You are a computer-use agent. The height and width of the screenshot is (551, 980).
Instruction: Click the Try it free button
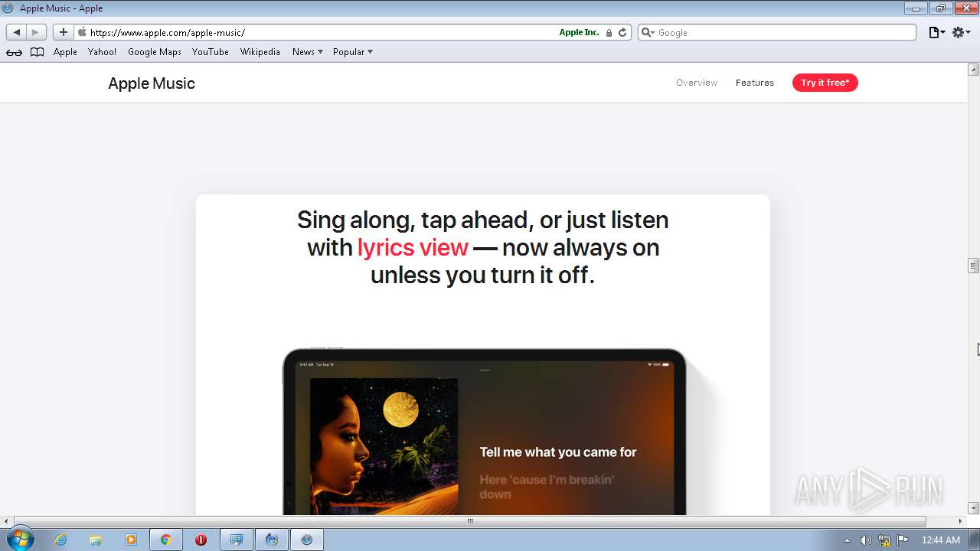coord(825,83)
